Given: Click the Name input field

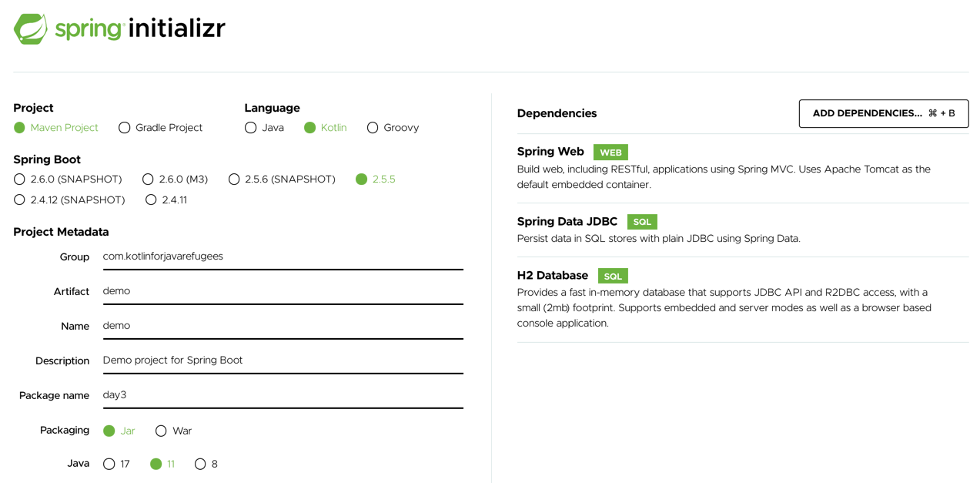Looking at the screenshot, I should point(283,327).
